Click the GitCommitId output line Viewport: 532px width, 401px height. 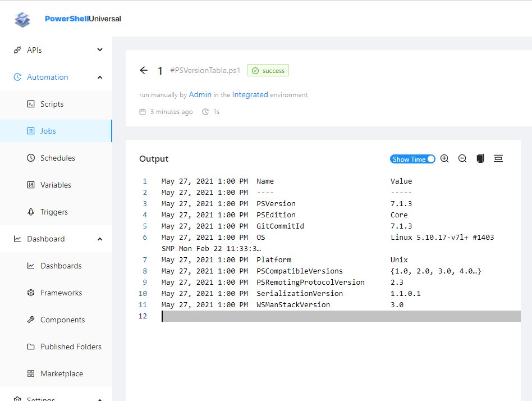[x=341, y=226]
